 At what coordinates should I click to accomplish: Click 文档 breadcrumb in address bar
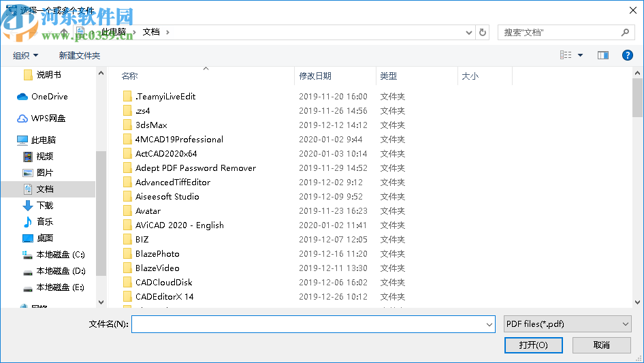pos(151,32)
